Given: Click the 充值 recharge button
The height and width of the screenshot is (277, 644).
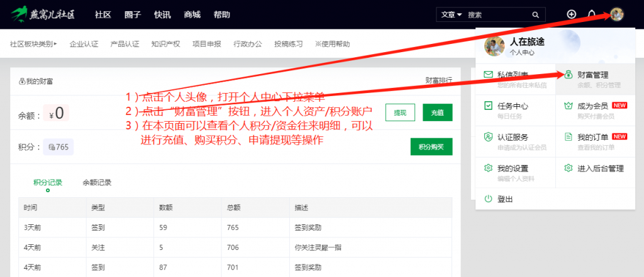Looking at the screenshot, I should [438, 112].
